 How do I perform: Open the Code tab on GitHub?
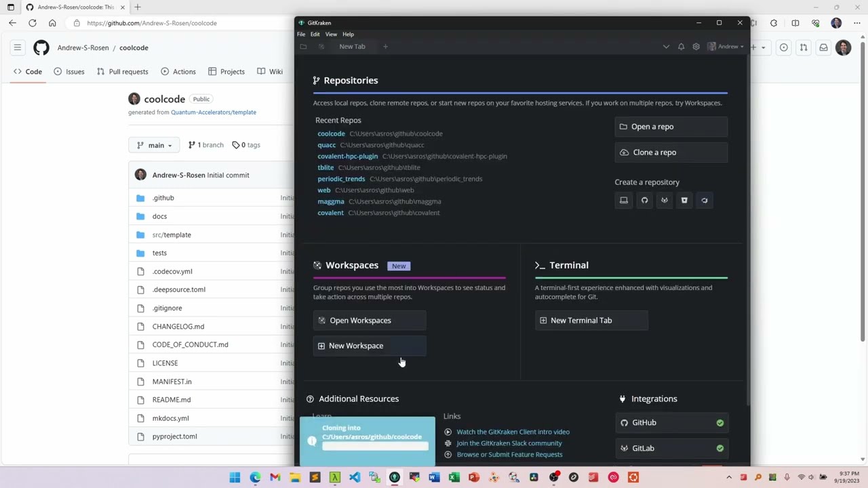(x=27, y=71)
